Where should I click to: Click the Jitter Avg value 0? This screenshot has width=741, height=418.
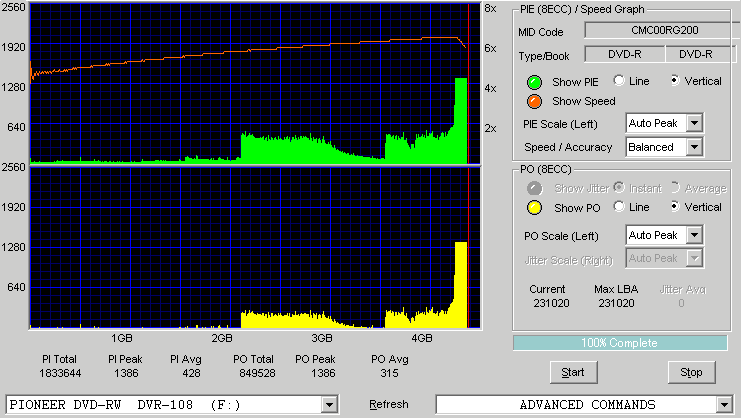point(681,303)
